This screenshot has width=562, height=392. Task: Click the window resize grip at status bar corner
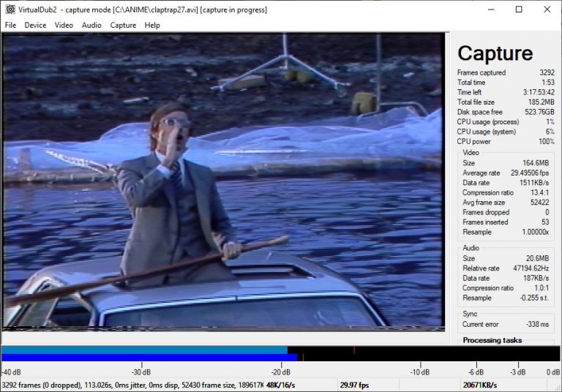point(558,388)
